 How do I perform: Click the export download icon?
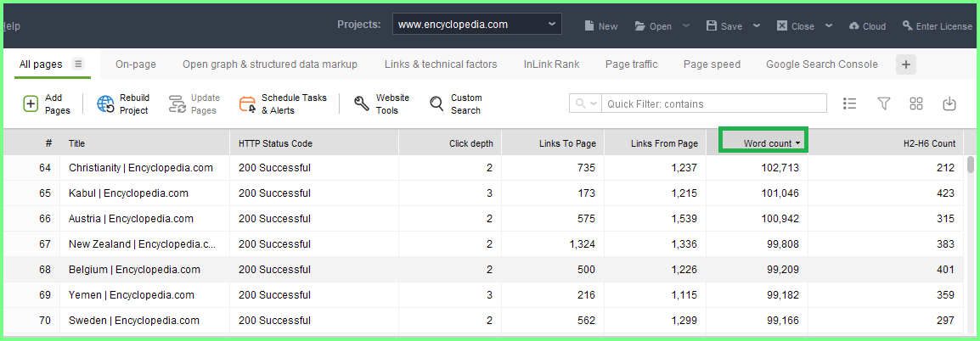point(949,103)
